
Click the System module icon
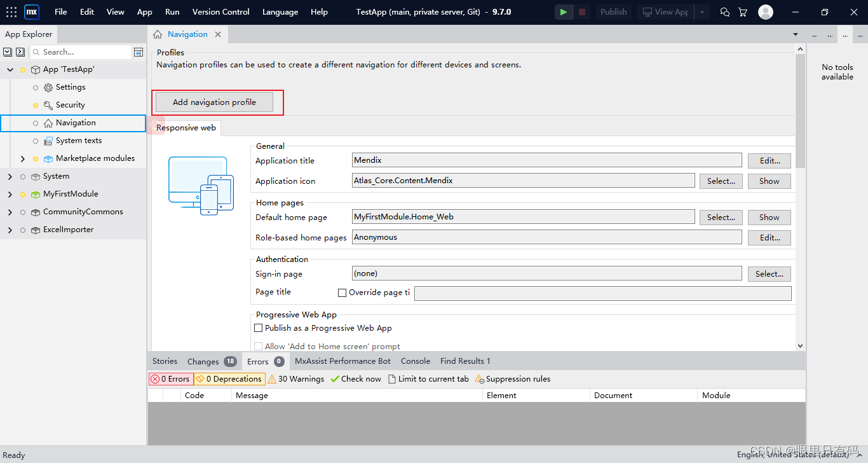click(36, 176)
